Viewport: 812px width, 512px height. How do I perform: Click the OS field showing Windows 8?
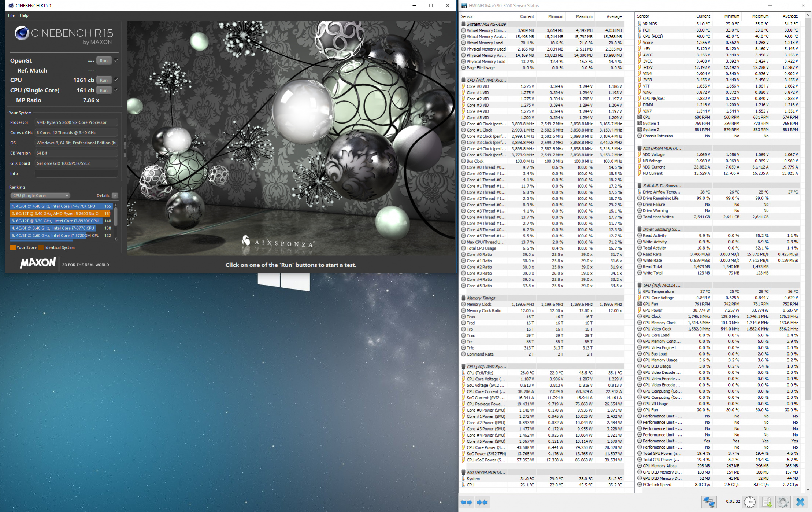point(76,143)
